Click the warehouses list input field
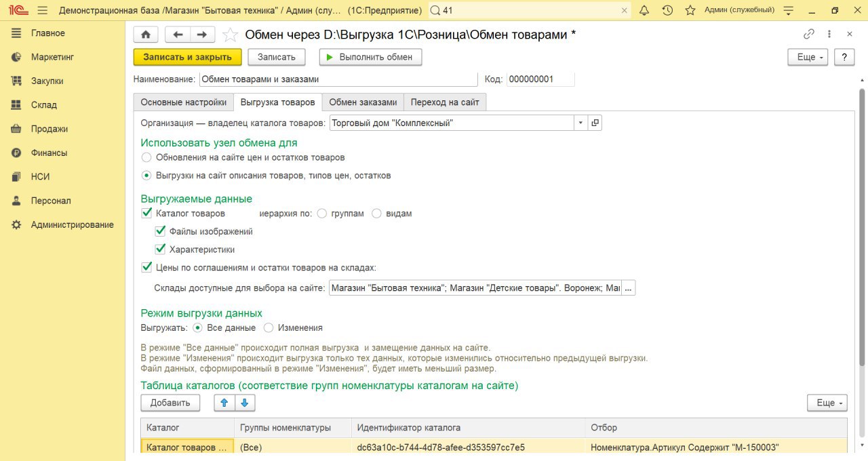Image resolution: width=868 pixels, height=461 pixels. [475, 288]
